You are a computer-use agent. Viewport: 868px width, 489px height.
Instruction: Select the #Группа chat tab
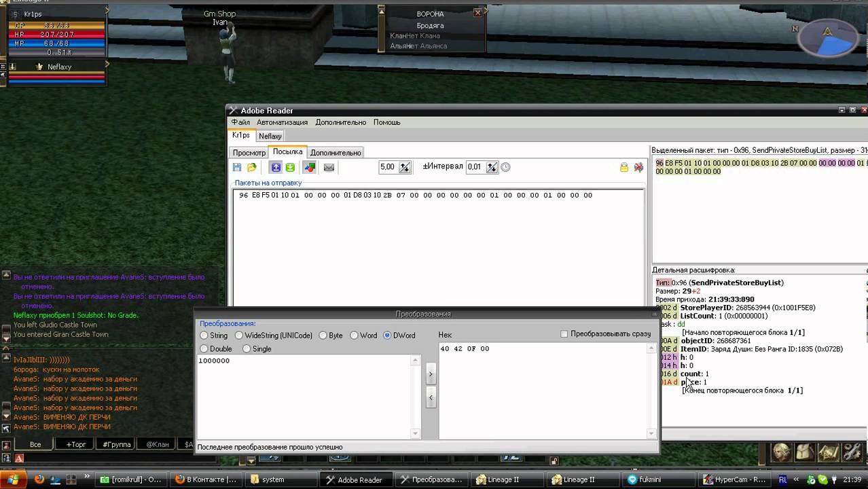tap(117, 444)
